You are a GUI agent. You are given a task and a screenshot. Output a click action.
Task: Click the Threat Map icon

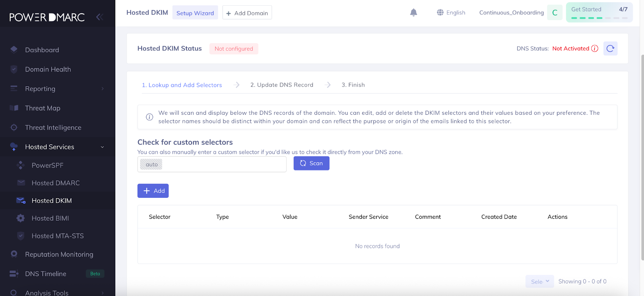tap(14, 108)
